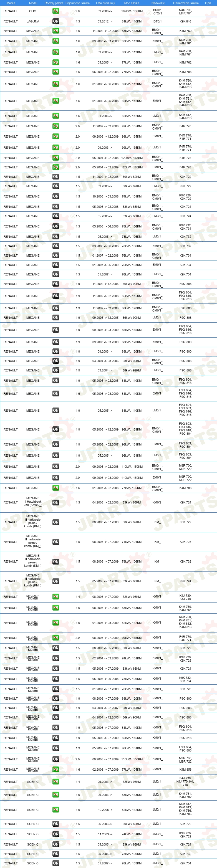Click the Model column header
This screenshot has width=217, height=868.
pyautogui.click(x=33, y=3)
